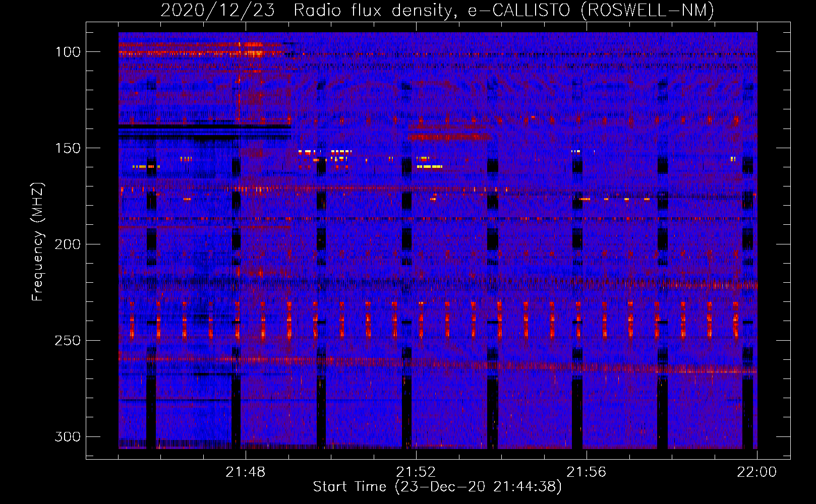Click the 21:52 time axis label

[416, 472]
